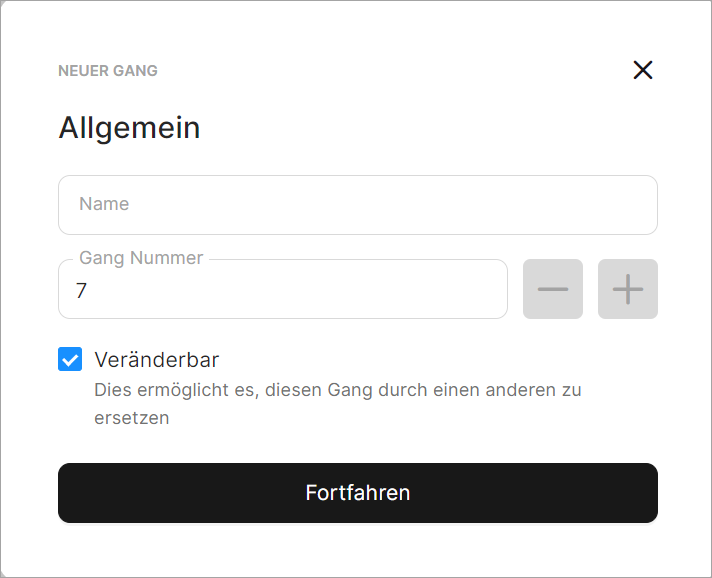712x578 pixels.
Task: Tap the grey minus icon
Action: click(x=553, y=289)
